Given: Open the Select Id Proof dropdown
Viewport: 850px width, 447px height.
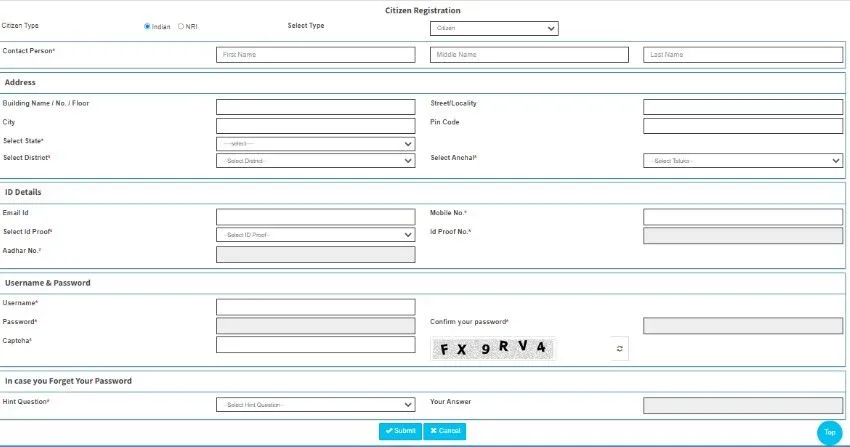Looking at the screenshot, I should (315, 234).
